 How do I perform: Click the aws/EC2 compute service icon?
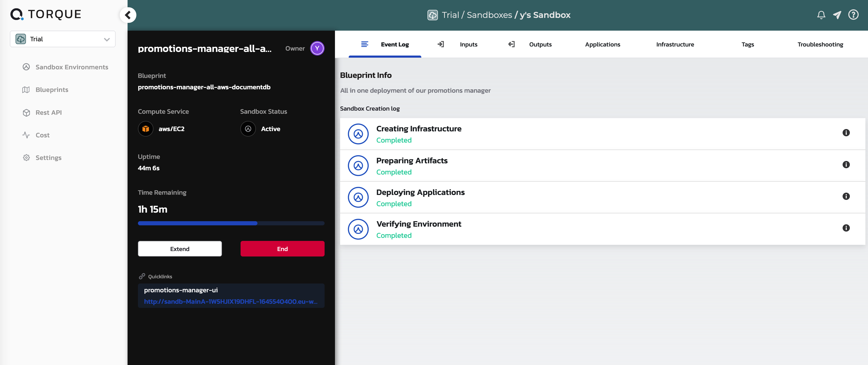coord(145,129)
